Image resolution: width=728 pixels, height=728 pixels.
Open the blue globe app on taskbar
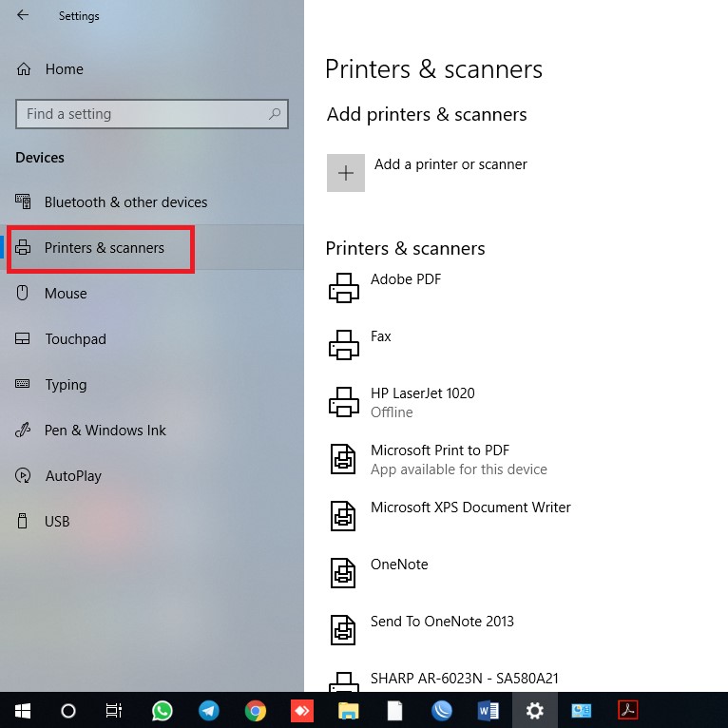pos(442,710)
